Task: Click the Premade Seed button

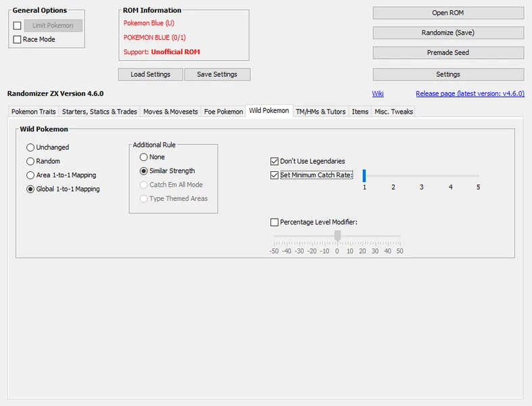Action: [x=448, y=53]
